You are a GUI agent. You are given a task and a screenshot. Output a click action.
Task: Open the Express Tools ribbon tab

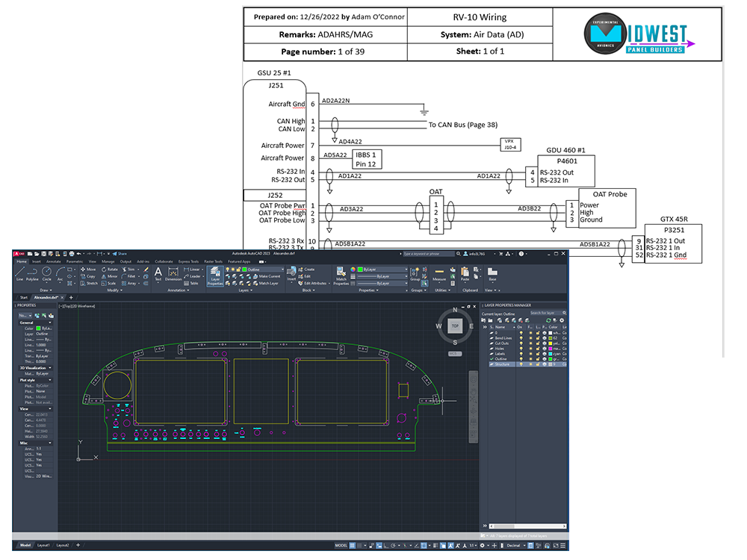click(188, 261)
